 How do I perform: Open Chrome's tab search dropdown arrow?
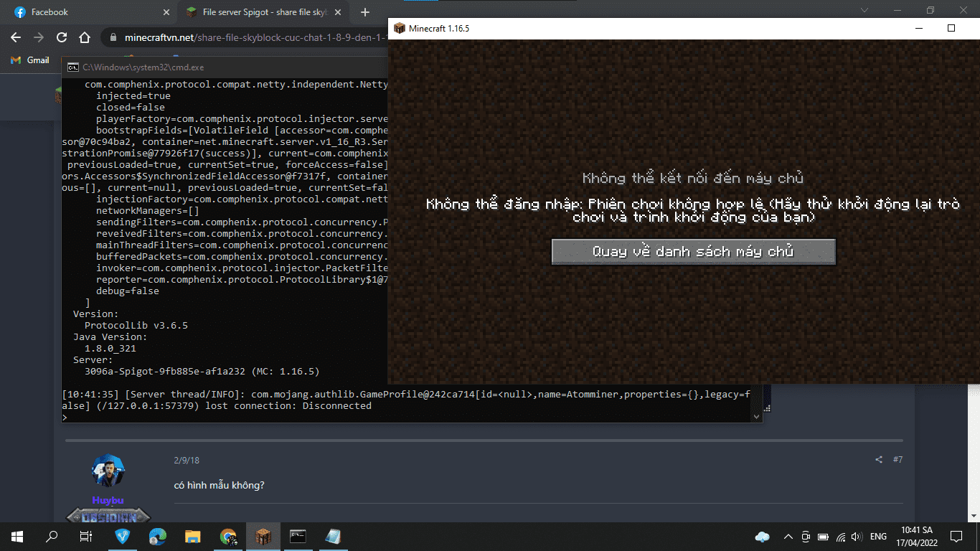(x=864, y=11)
